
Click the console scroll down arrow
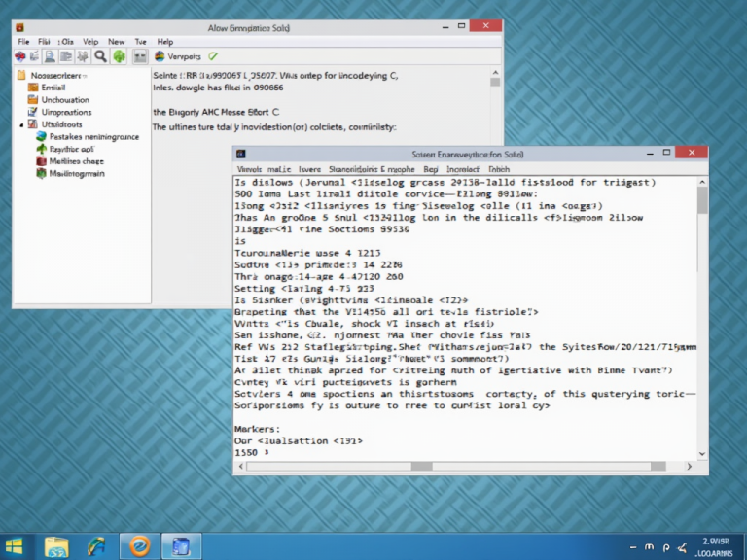pyautogui.click(x=702, y=454)
